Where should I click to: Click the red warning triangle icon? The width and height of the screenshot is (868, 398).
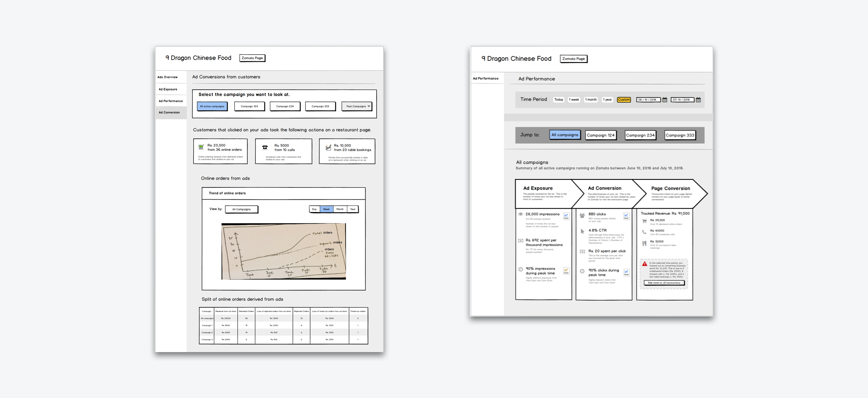pos(645,264)
